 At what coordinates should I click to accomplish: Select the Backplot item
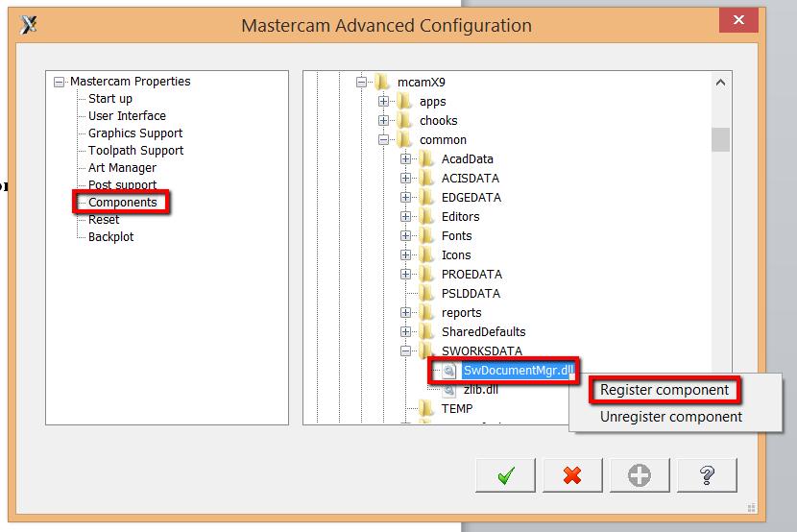[110, 237]
